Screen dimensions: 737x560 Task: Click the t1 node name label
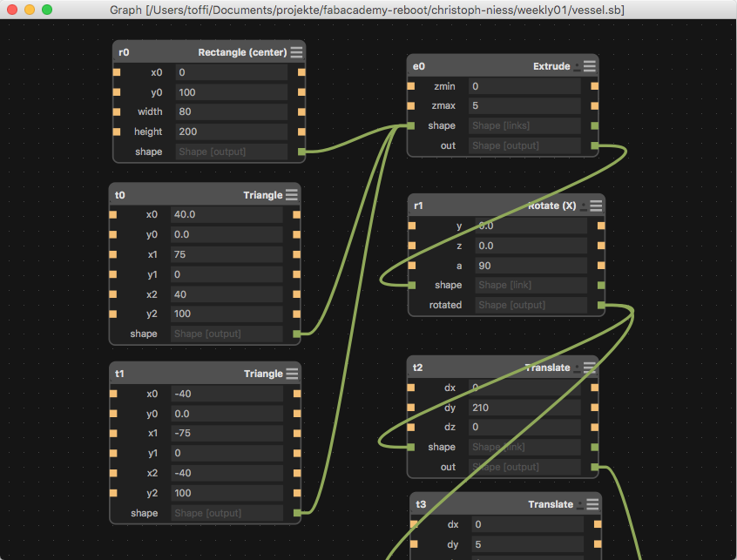pyautogui.click(x=120, y=374)
